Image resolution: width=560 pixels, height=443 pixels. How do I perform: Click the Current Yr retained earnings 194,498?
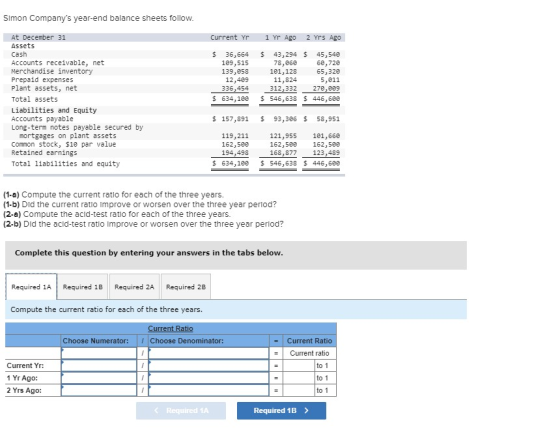235,153
